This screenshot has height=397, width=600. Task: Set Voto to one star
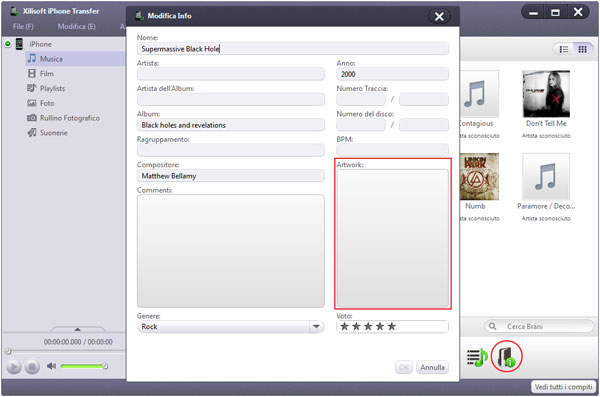344,327
